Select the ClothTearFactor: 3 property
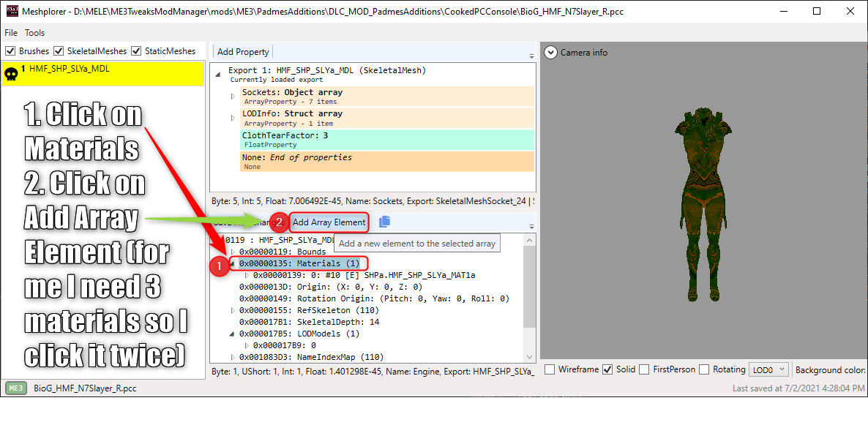 [387, 140]
